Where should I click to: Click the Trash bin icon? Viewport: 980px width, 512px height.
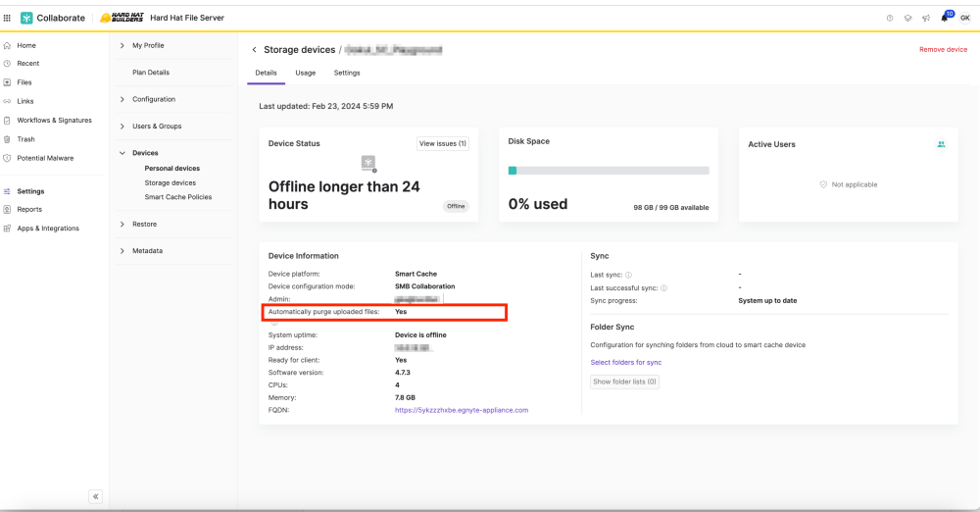(x=7, y=139)
